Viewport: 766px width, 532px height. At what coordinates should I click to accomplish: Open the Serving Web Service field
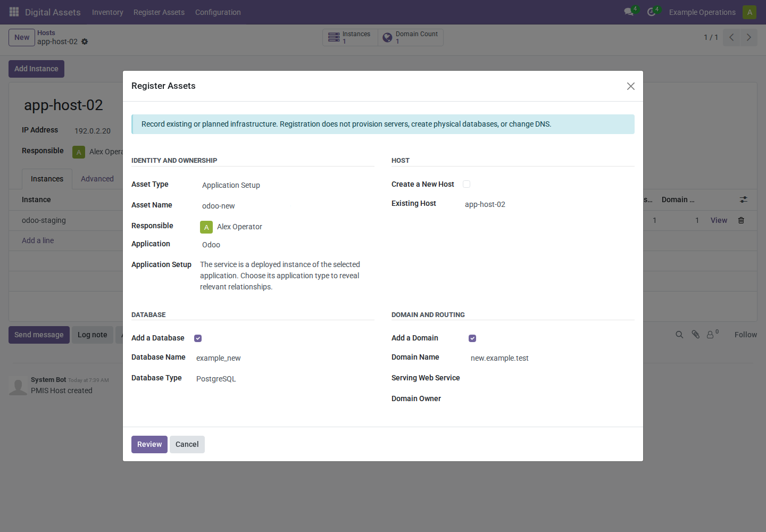552,378
